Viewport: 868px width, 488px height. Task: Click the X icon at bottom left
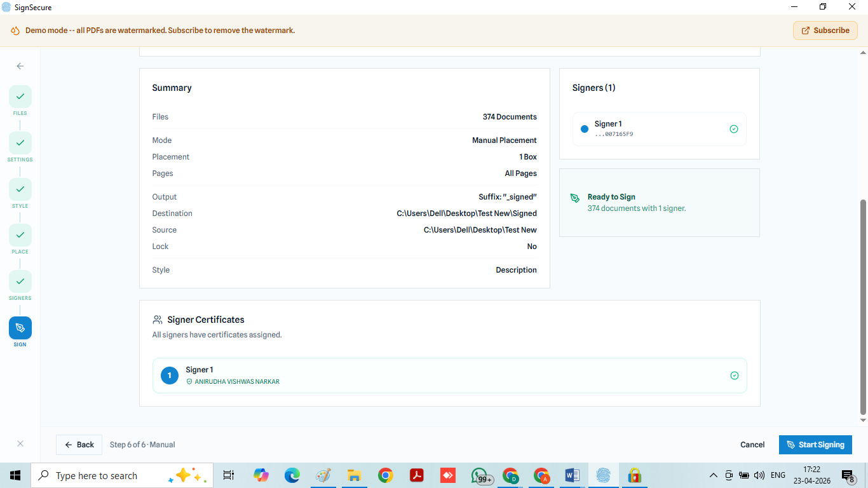point(20,444)
